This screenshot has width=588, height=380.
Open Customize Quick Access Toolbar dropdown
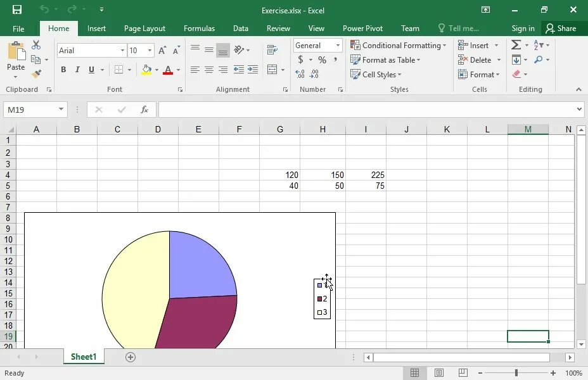pyautogui.click(x=101, y=9)
